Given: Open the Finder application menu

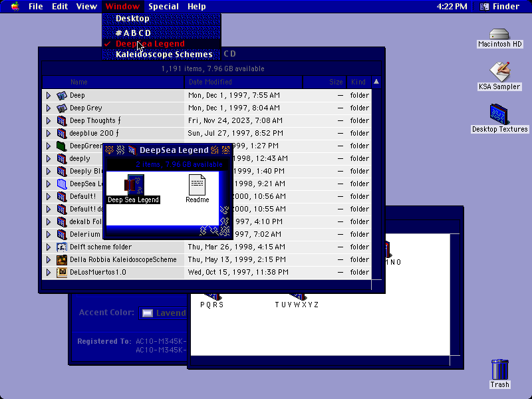Looking at the screenshot, I should (x=501, y=7).
